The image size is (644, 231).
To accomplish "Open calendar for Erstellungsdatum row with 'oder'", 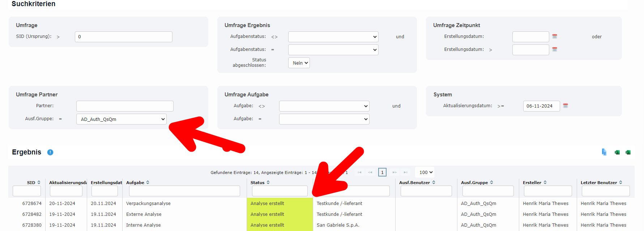I will [x=555, y=36].
